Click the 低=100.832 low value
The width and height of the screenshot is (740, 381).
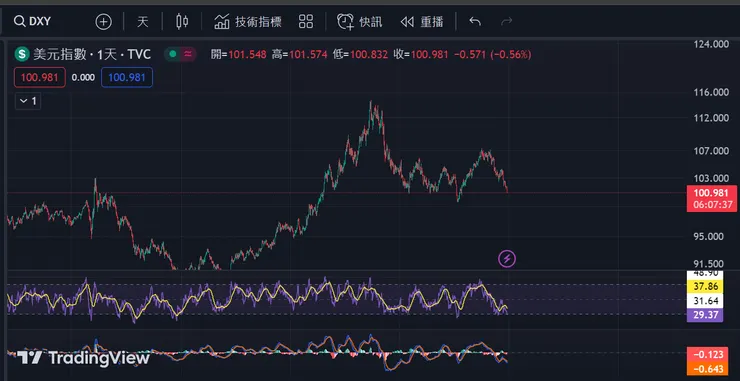pos(360,55)
